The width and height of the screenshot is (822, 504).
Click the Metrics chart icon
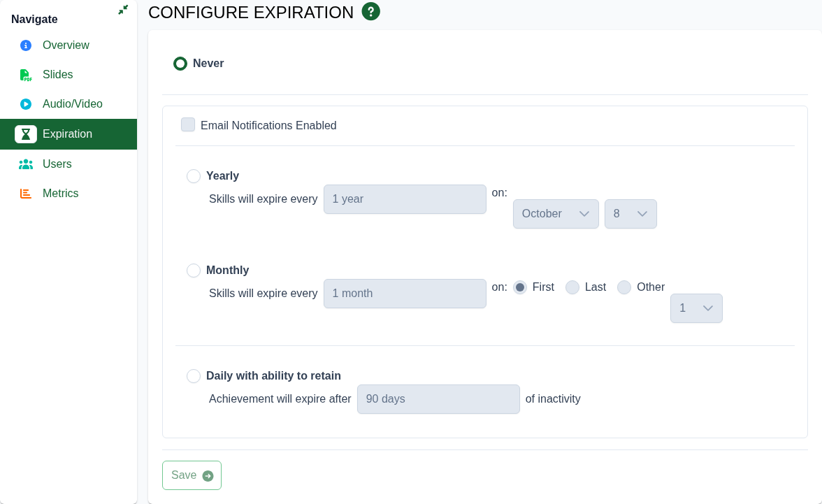coord(26,194)
